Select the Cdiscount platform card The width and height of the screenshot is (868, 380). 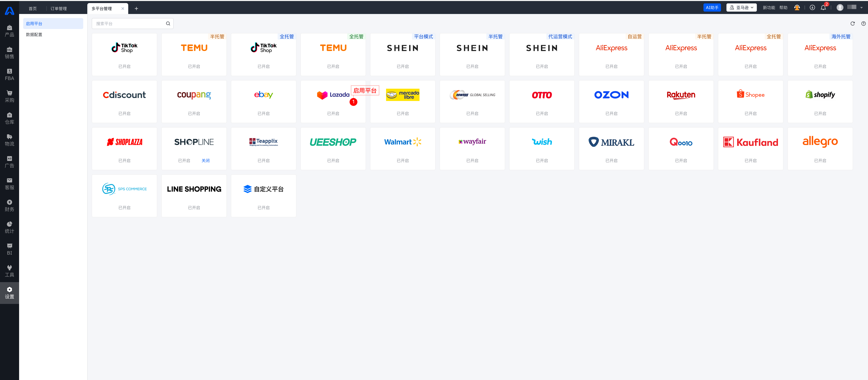click(x=124, y=101)
